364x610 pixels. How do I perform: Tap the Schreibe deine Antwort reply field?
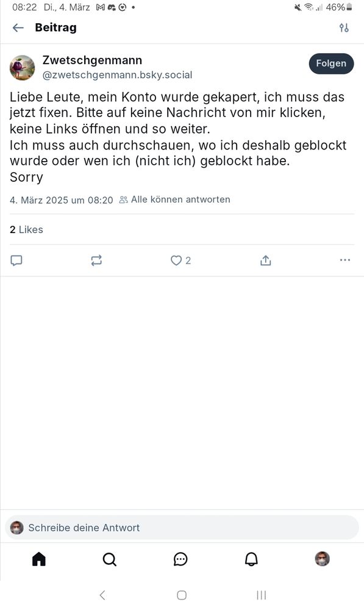coord(182,528)
